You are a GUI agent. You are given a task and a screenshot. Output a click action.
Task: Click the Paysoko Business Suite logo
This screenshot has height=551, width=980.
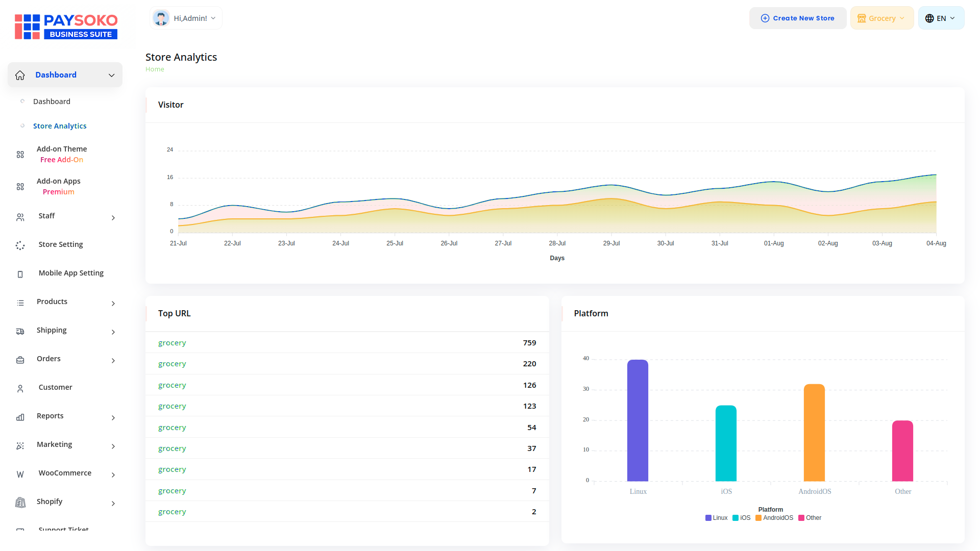tap(66, 27)
